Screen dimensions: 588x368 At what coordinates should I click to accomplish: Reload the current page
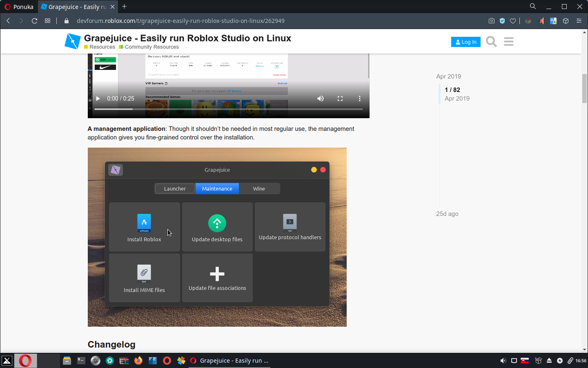34,21
